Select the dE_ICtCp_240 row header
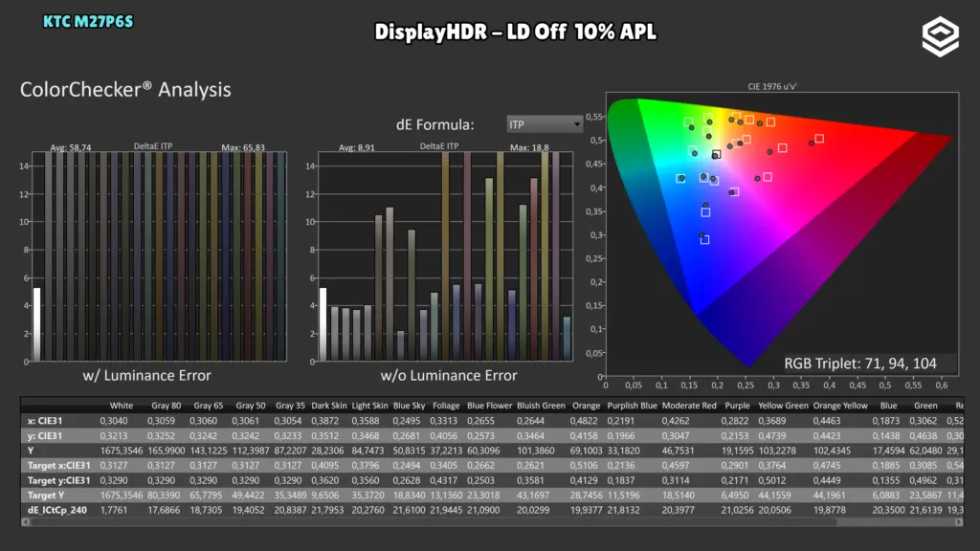 56,511
